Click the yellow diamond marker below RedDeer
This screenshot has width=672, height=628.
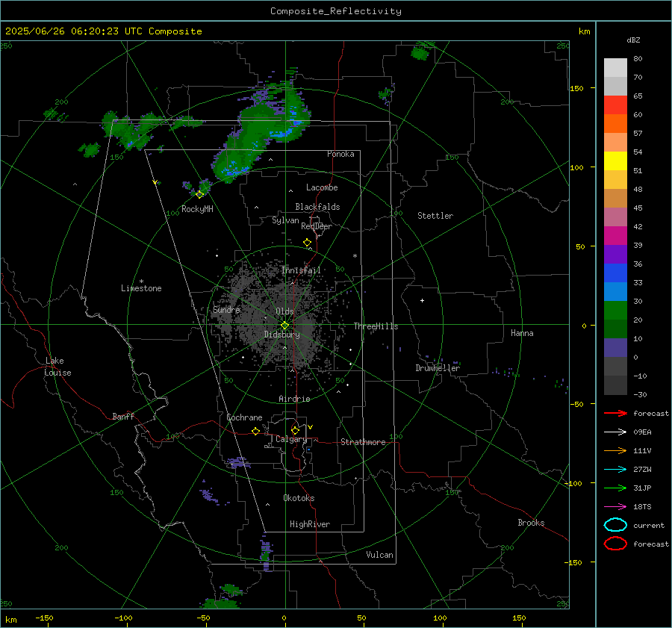tap(307, 243)
